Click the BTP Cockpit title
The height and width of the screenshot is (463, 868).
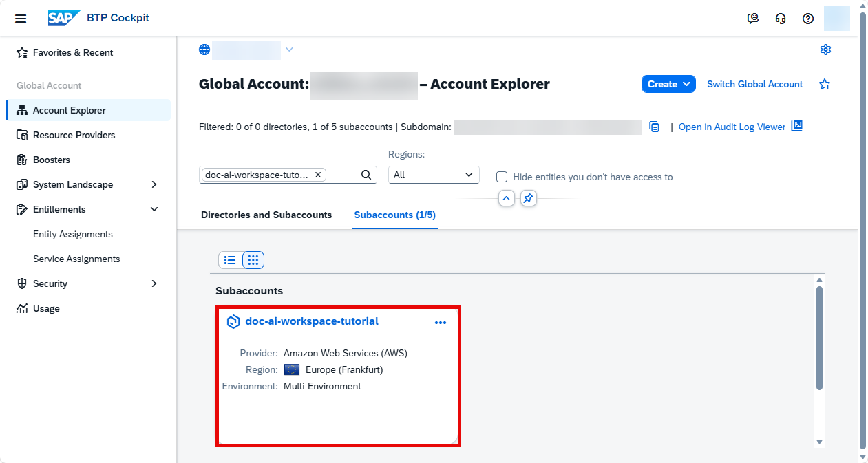[x=118, y=18]
